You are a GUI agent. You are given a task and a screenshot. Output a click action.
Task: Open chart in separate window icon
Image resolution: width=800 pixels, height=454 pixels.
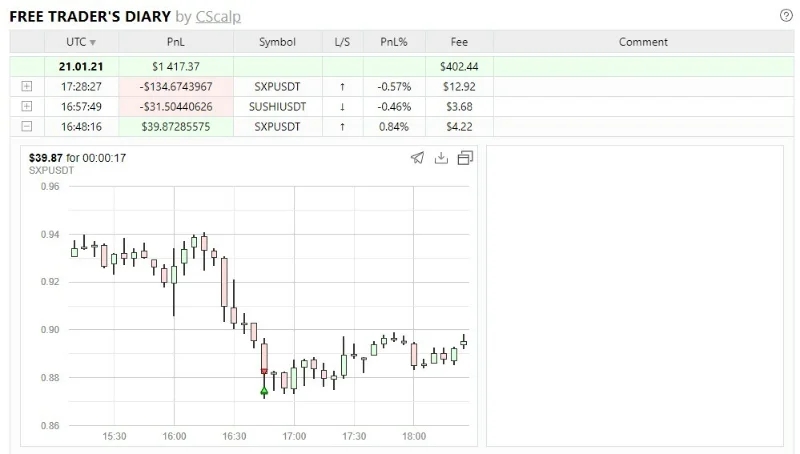click(465, 158)
